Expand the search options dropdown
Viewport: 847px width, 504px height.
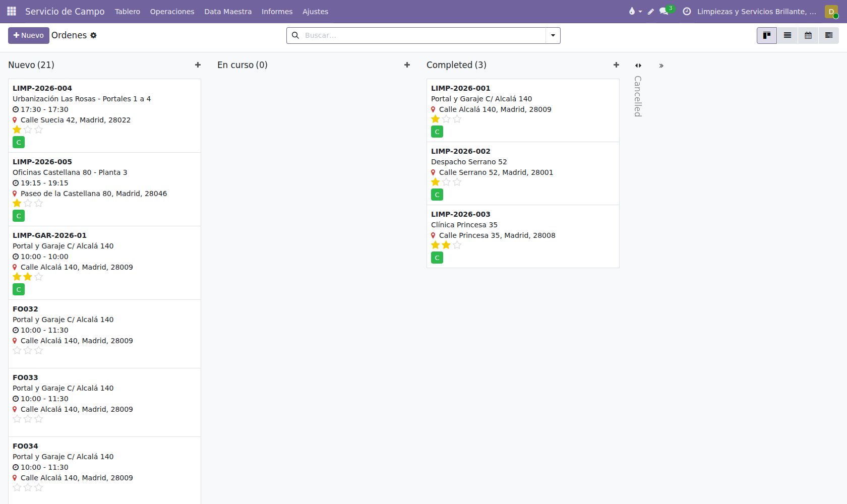coord(553,35)
